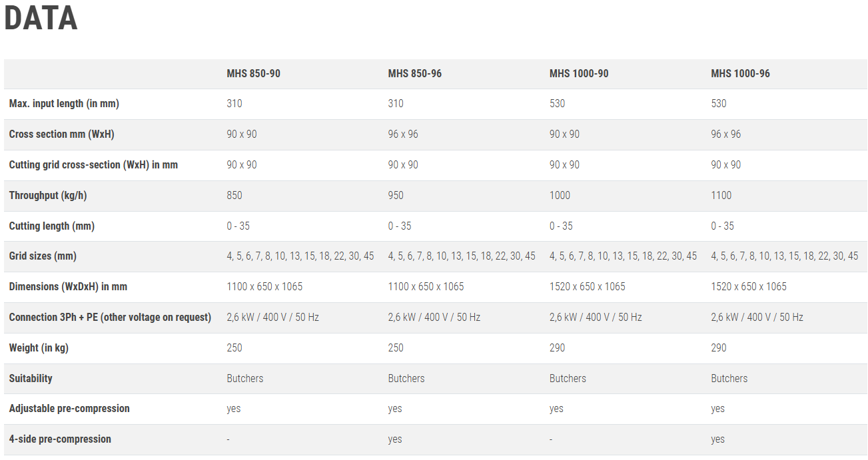
Task: Click the 4-side pre-compression row label
Action: point(60,439)
